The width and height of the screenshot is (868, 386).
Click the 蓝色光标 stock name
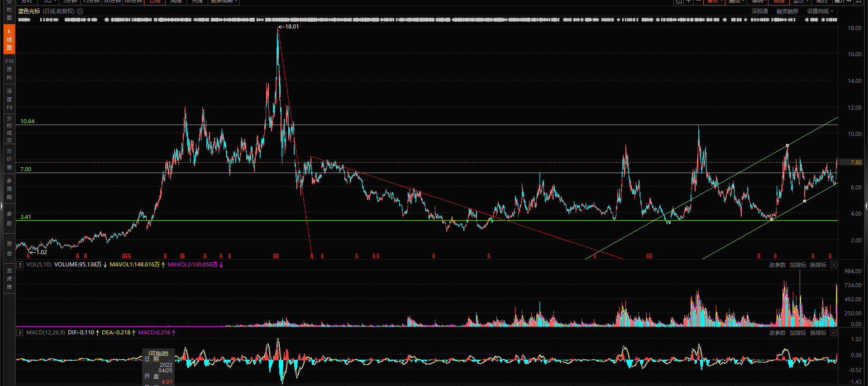(29, 11)
